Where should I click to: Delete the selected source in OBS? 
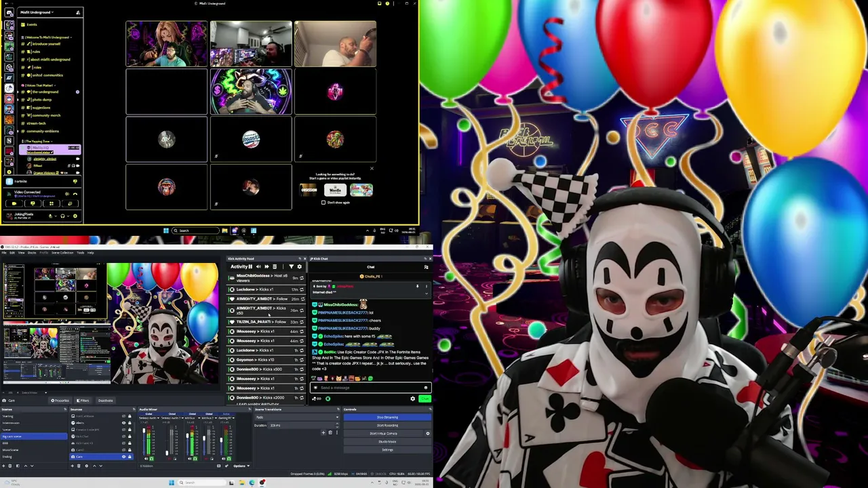[79, 466]
